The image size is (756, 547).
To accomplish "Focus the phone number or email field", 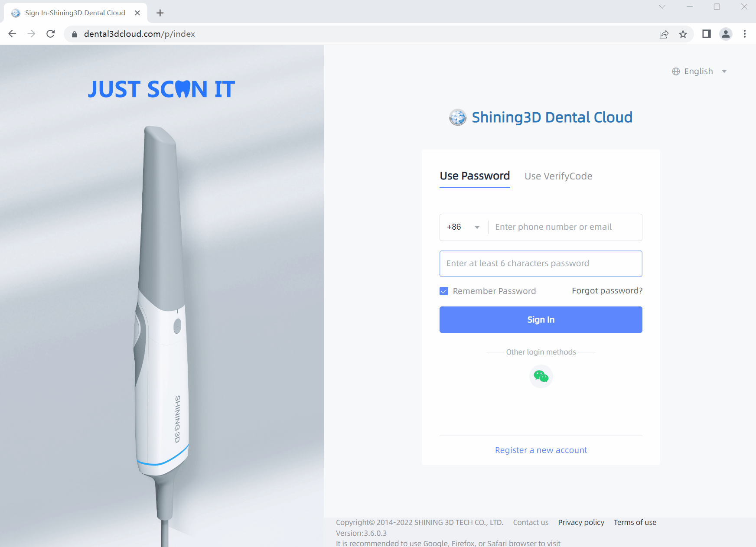I will tap(565, 227).
